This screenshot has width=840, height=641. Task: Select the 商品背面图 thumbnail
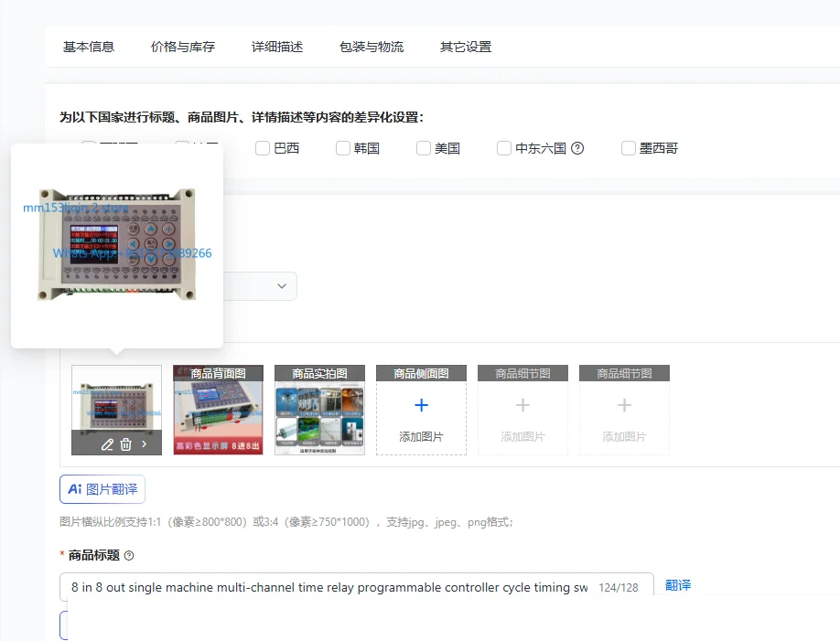(x=218, y=411)
